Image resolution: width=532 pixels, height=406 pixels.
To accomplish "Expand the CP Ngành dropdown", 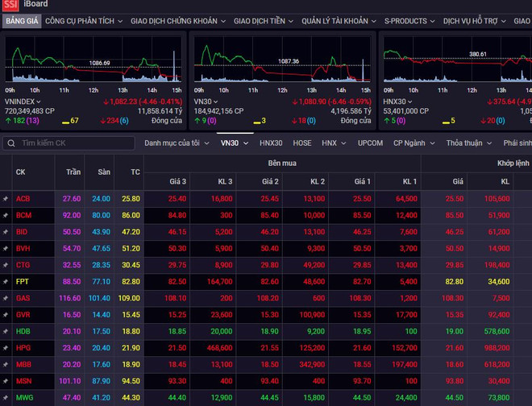I will [x=414, y=143].
